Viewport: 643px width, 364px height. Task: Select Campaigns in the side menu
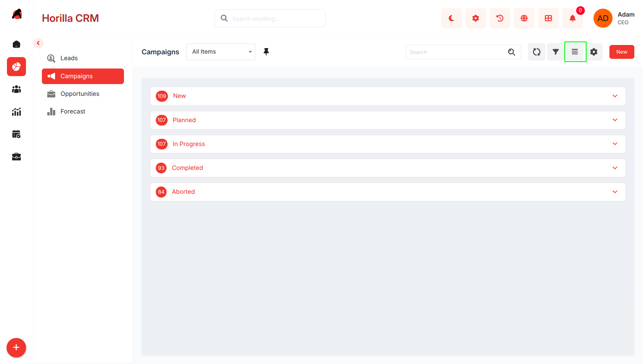point(83,76)
